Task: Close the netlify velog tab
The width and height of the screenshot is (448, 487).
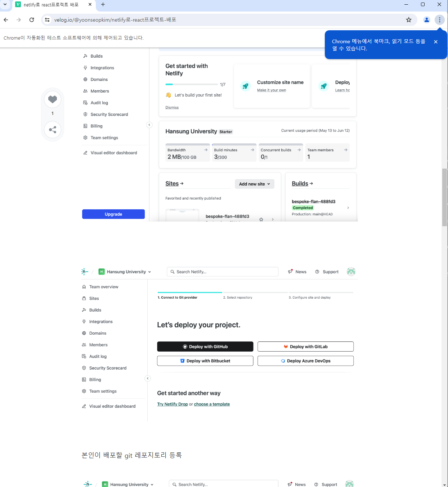Action: tap(90, 5)
